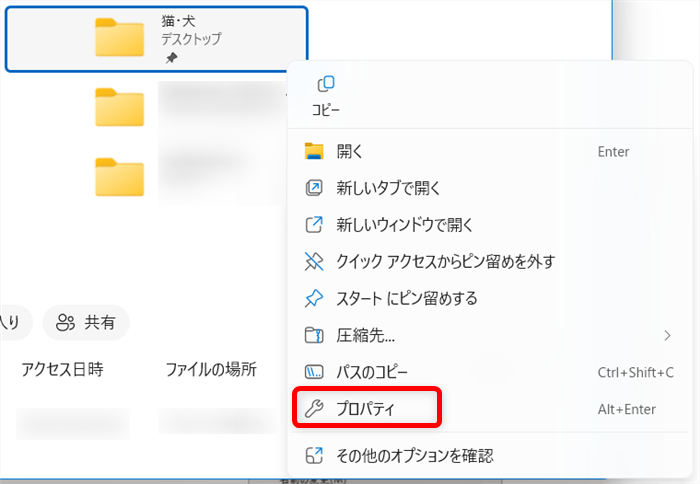Click the アクセス日時 column header
Viewport: 700px width, 484px height.
click(62, 370)
